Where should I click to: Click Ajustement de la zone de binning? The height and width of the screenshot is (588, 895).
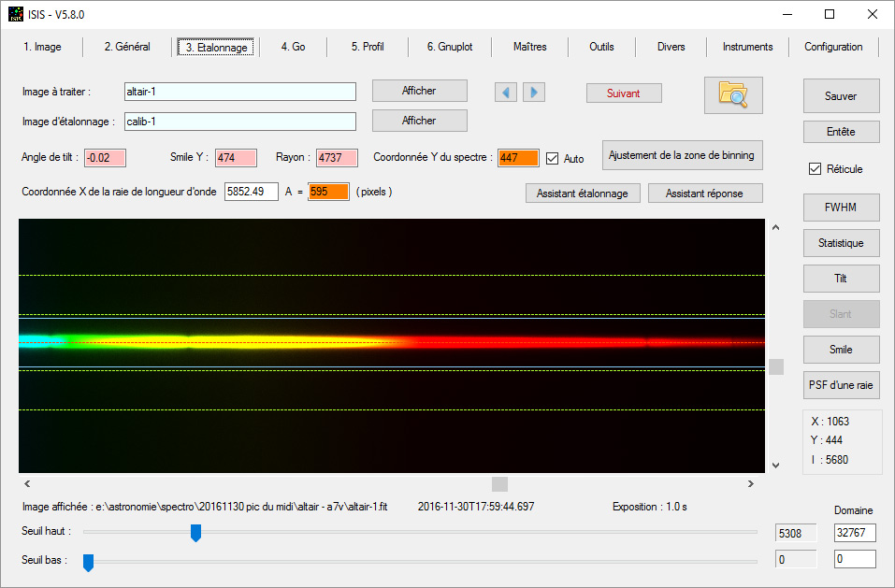[x=682, y=155]
